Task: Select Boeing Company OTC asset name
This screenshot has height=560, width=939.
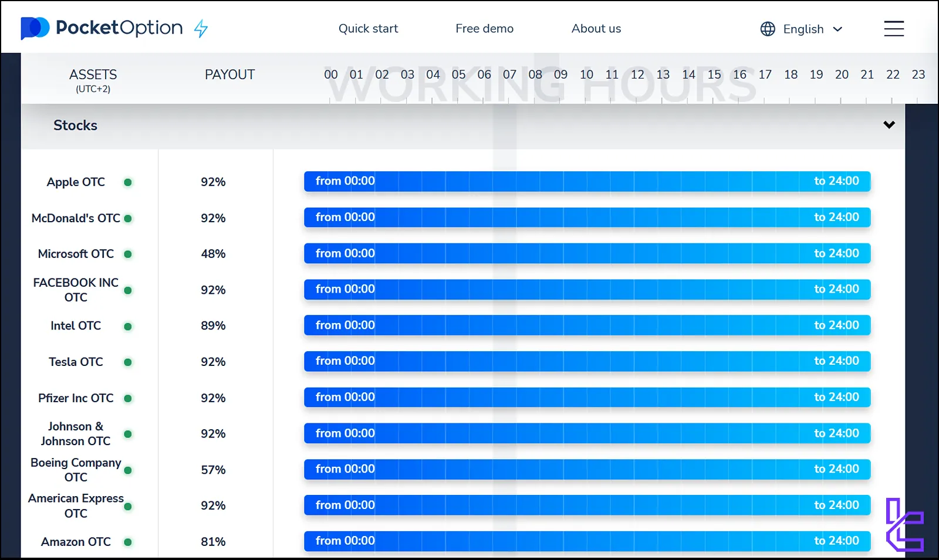Action: (x=76, y=470)
